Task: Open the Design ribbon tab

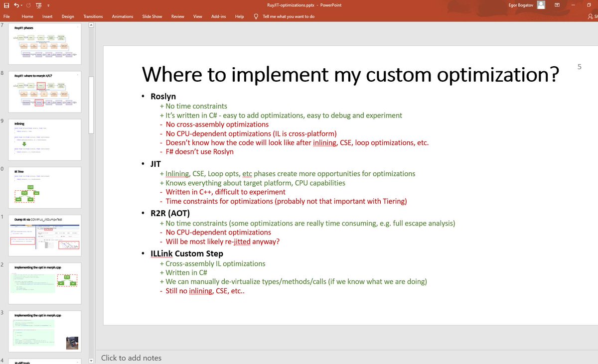Action: pyautogui.click(x=68, y=16)
